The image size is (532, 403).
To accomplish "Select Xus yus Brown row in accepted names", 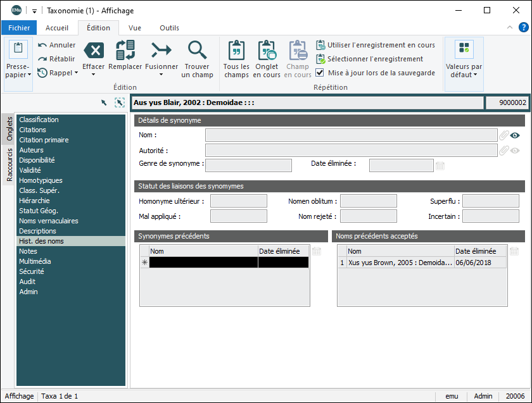I will tap(400, 263).
